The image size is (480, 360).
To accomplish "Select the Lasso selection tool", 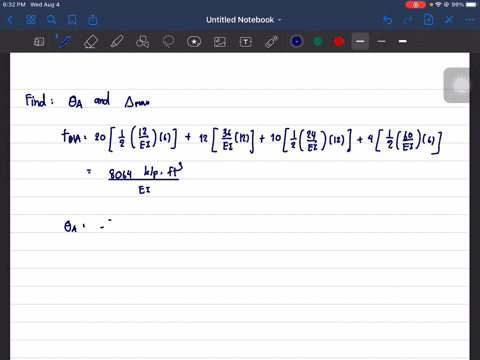I will pos(168,42).
